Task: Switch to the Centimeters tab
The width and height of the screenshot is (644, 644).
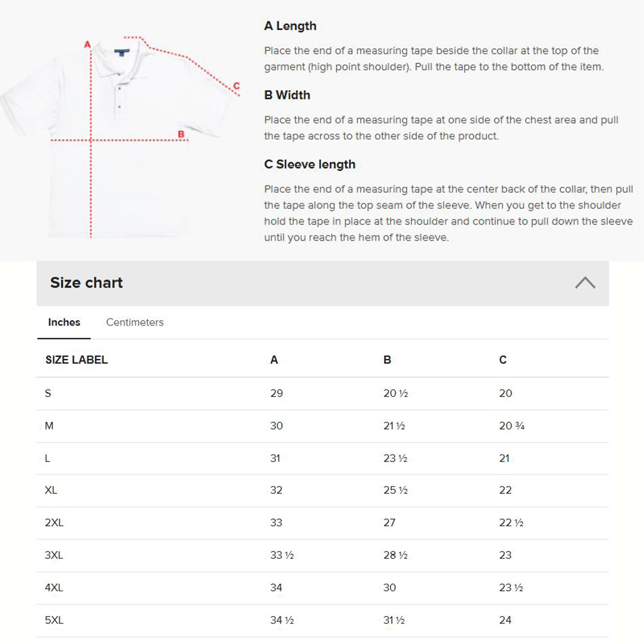Action: [x=135, y=322]
